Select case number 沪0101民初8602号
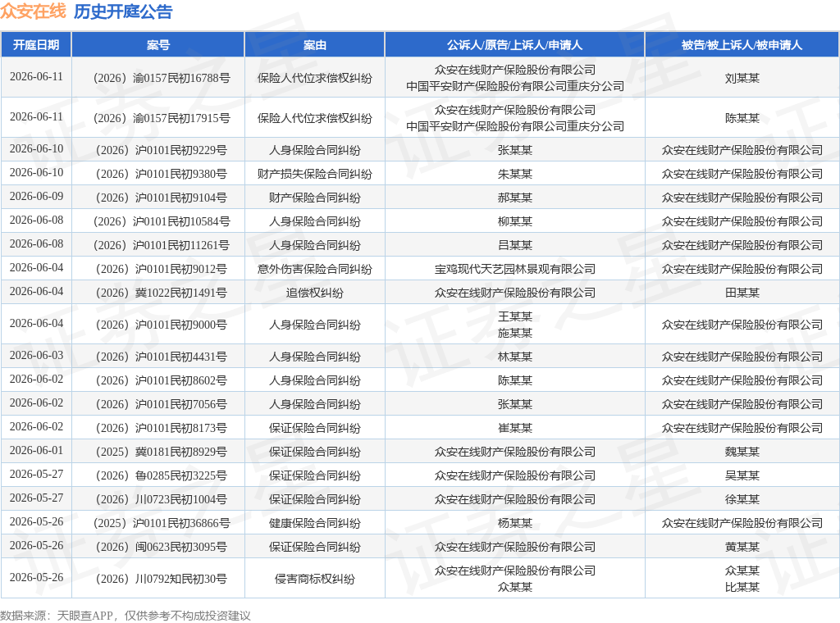The width and height of the screenshot is (840, 623). point(162,380)
